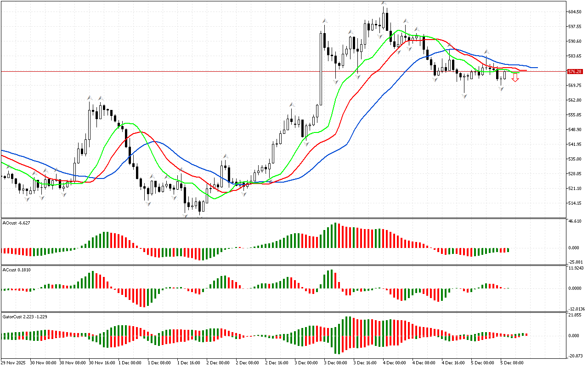Click the 29 Nov 2025 date label
Image resolution: width=588 pixels, height=368 pixels.
(x=15, y=363)
